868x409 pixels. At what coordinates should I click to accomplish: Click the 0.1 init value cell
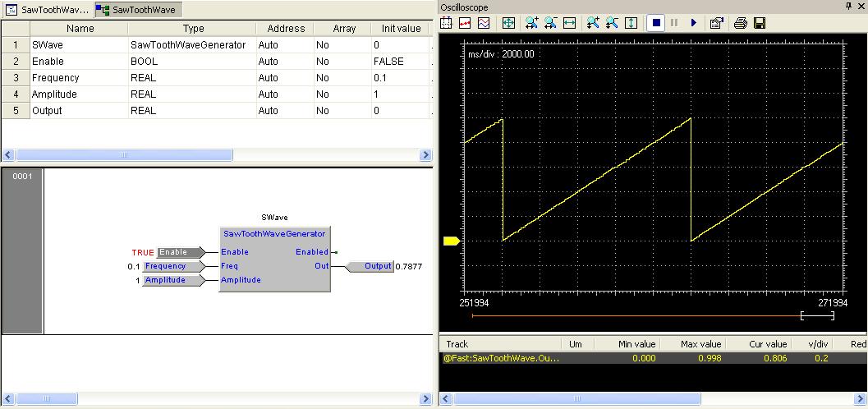pos(401,77)
